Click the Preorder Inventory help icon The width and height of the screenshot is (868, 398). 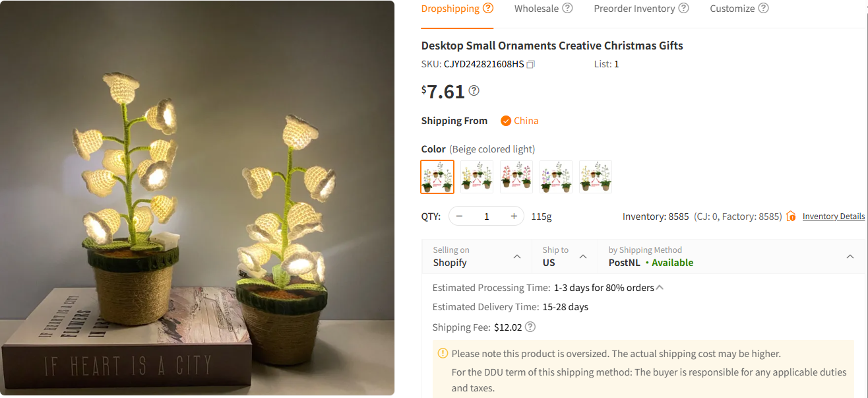683,8
